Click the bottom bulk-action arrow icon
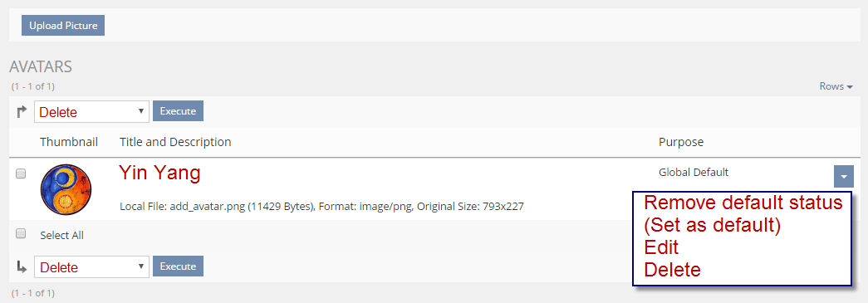Screen dimensions: 868x303 [x=22, y=267]
